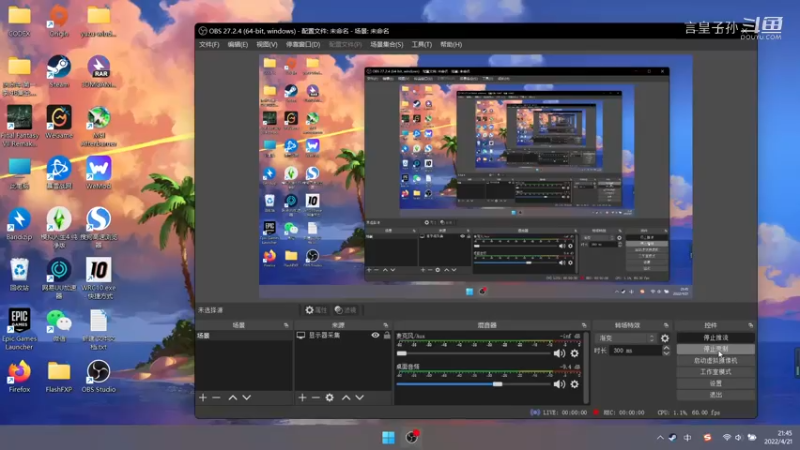
Task: Open source properties gear in Sources panel
Action: (330, 397)
